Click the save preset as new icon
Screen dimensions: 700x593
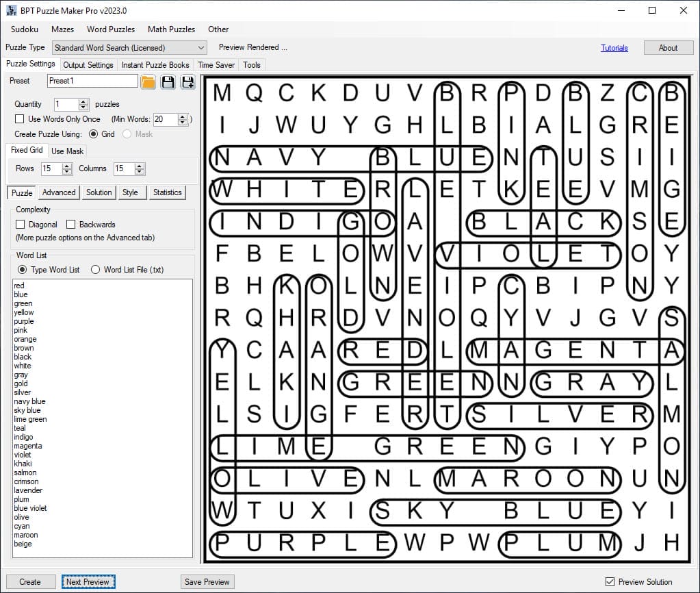187,82
